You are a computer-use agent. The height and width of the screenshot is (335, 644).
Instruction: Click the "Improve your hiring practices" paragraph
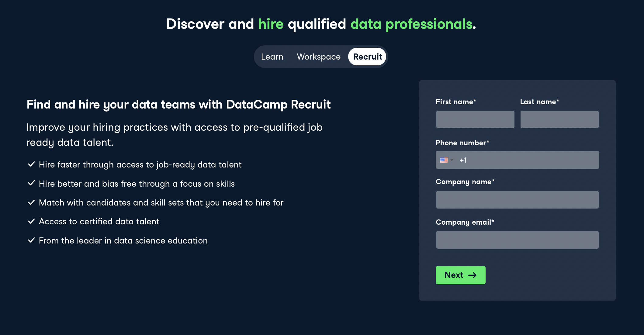tap(175, 135)
